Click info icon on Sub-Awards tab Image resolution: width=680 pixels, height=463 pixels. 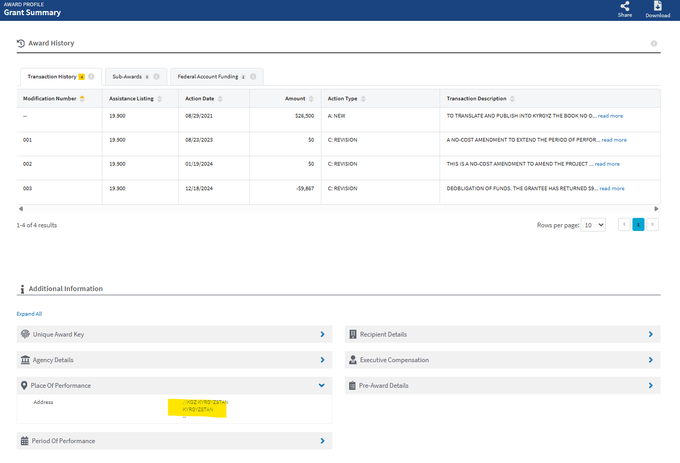click(x=156, y=76)
